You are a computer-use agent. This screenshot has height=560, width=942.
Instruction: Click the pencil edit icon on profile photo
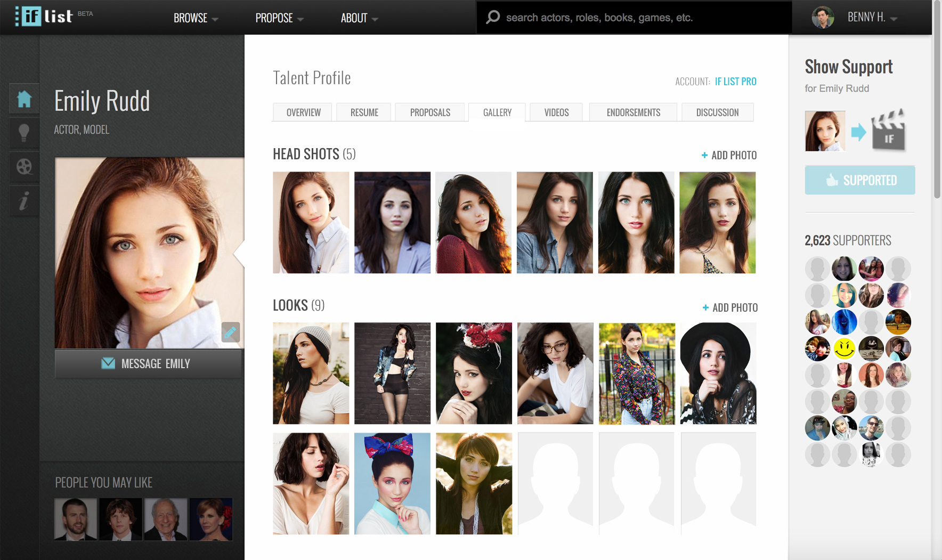pyautogui.click(x=230, y=332)
